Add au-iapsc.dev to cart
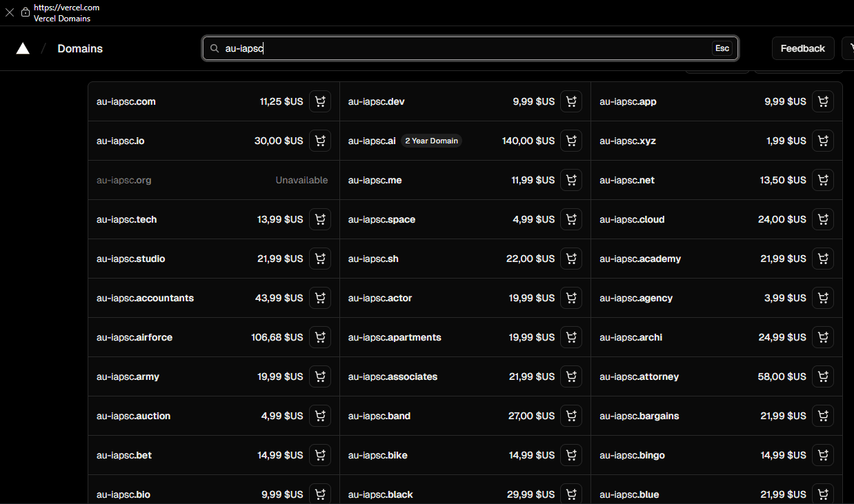Image resolution: width=854 pixels, height=504 pixels. tap(571, 102)
